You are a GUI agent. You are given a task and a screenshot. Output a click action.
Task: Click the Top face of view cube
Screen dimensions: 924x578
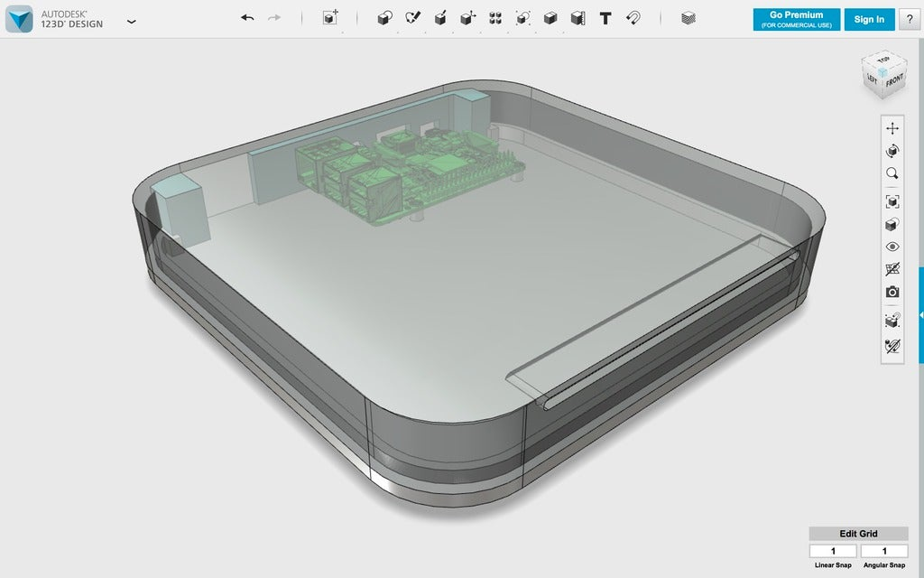(883, 61)
